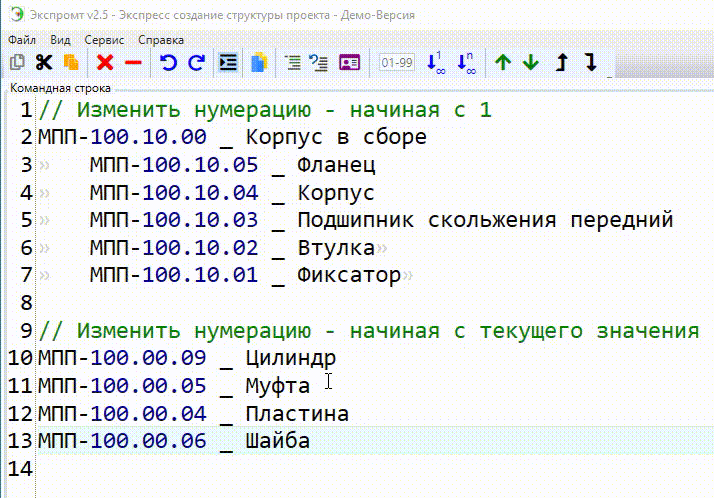This screenshot has height=498, width=714.
Task: Click the right-aligned lines icon
Action: (x=292, y=62)
